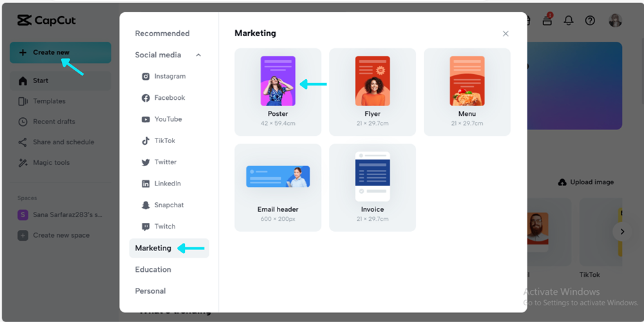Open the Flyer preset card
Viewport: 644px width, 322px height.
372,92
